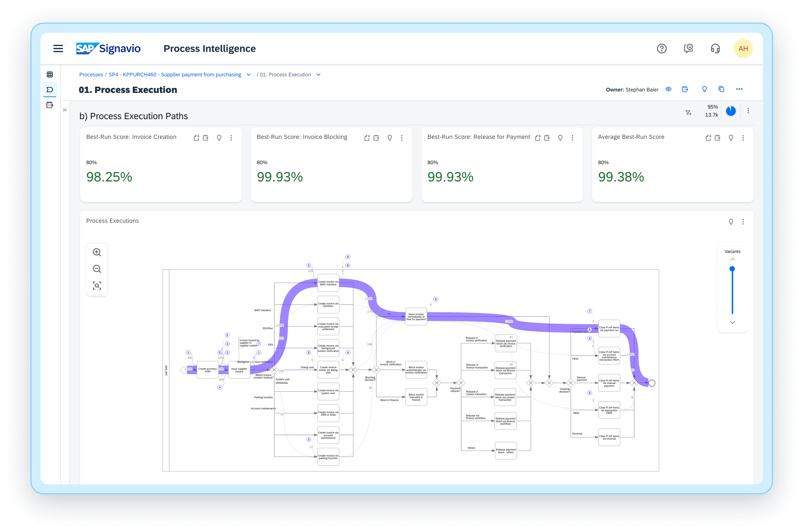Zoom in on the process diagram
The width and height of the screenshot is (803, 532).
click(x=97, y=252)
